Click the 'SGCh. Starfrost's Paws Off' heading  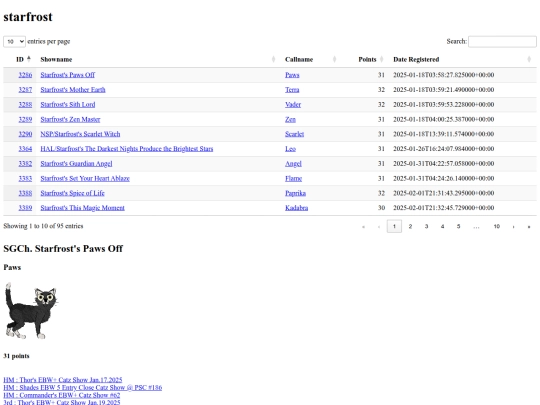coord(63,248)
